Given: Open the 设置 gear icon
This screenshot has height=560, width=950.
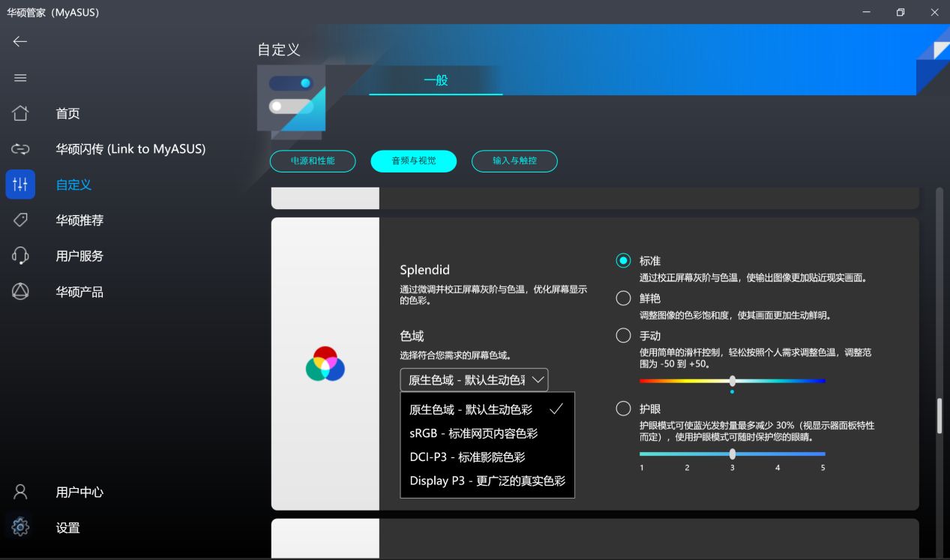Looking at the screenshot, I should pyautogui.click(x=20, y=528).
